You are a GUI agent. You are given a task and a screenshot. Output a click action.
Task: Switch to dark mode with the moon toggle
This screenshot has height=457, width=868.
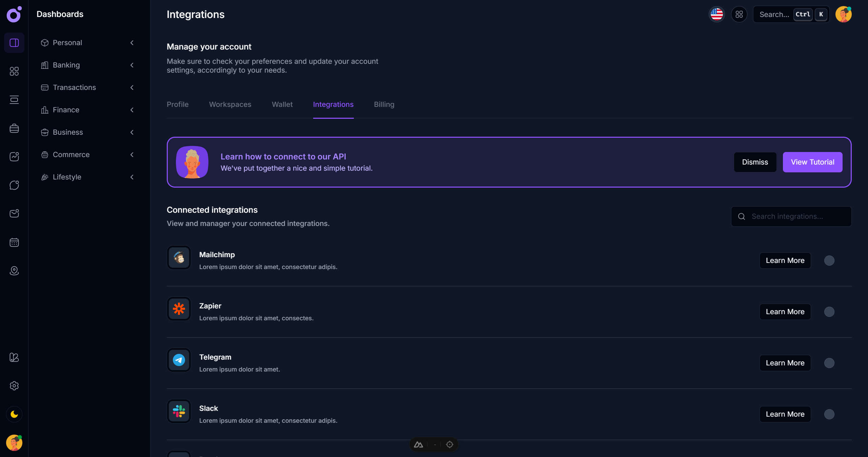pyautogui.click(x=14, y=414)
